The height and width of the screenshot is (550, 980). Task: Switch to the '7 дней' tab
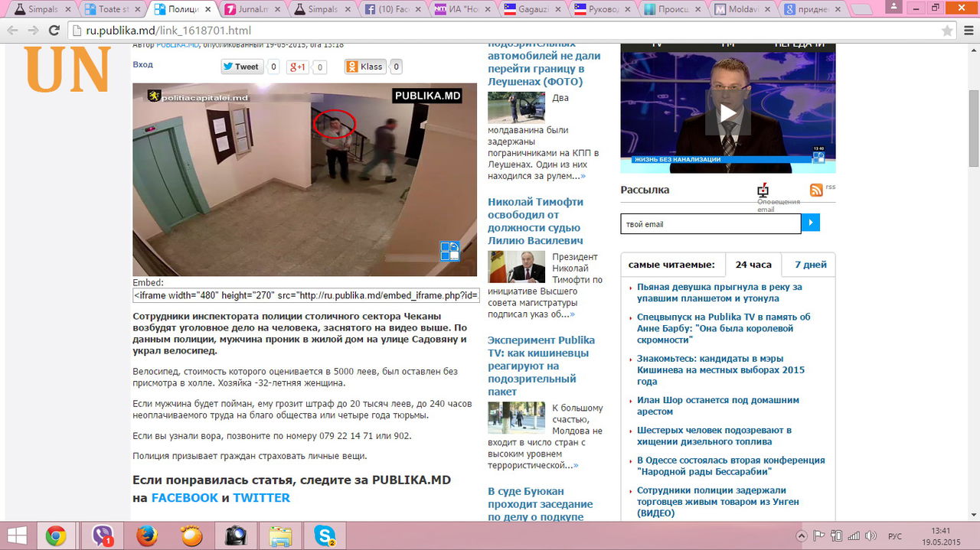tap(810, 265)
